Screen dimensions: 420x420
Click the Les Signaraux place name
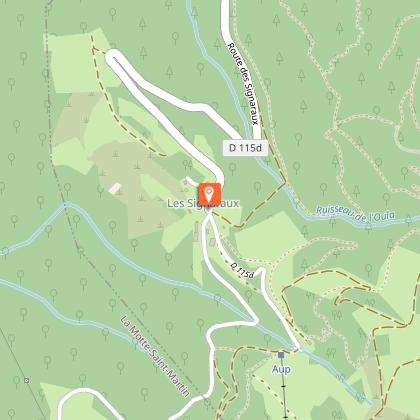[x=203, y=203]
